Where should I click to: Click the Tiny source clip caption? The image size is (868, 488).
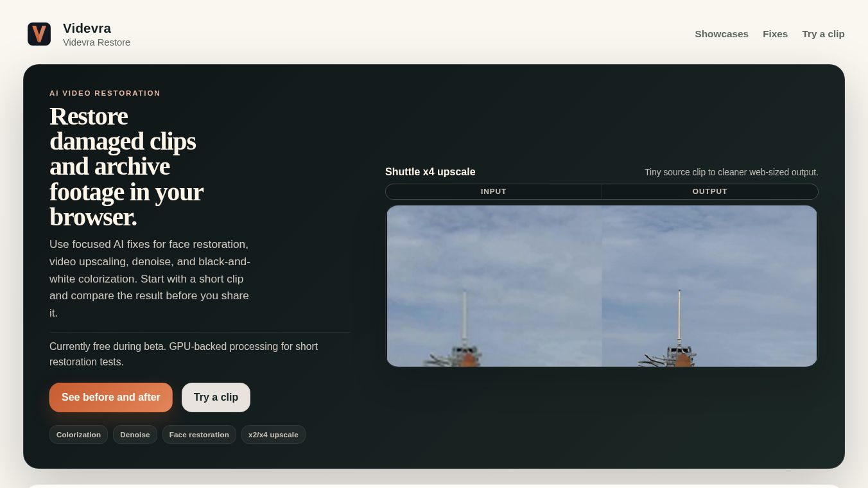[x=731, y=172]
